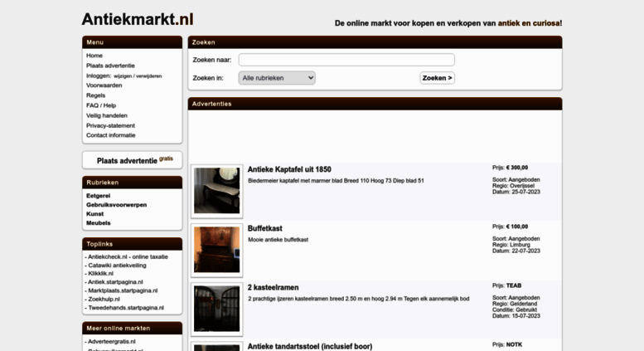The height and width of the screenshot is (351, 644).
Task: Open FAQ / Help
Action: [101, 105]
